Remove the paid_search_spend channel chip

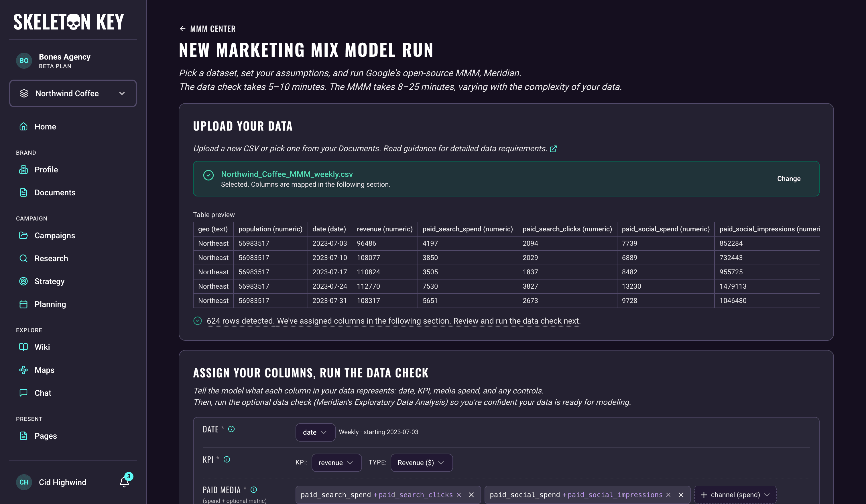471,495
